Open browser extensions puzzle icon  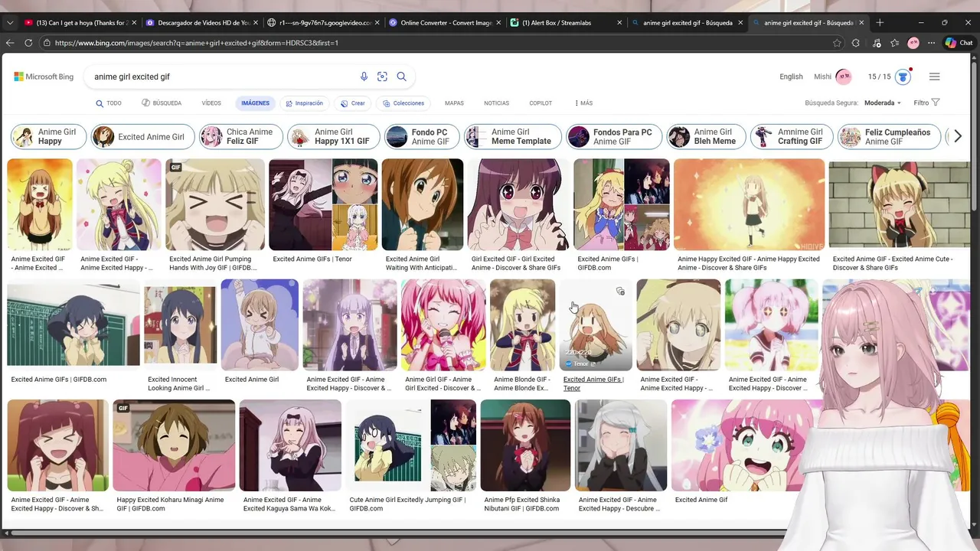coord(856,43)
